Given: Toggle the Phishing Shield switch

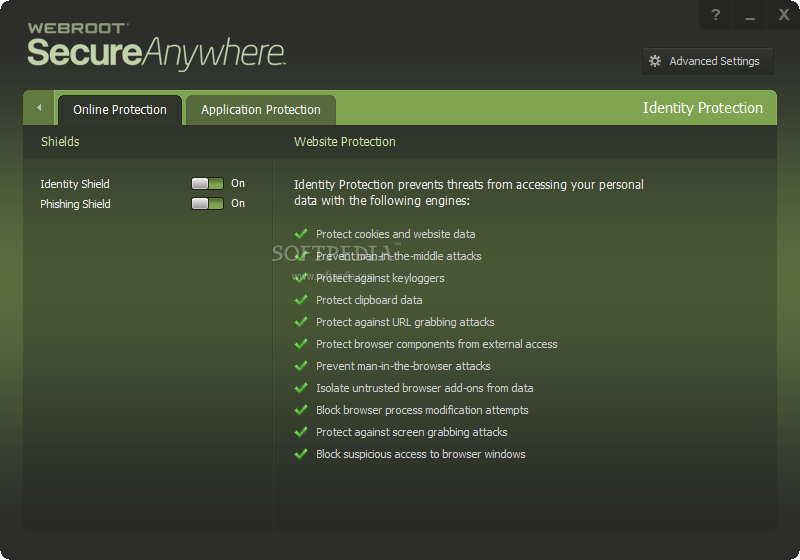Looking at the screenshot, I should [x=207, y=203].
